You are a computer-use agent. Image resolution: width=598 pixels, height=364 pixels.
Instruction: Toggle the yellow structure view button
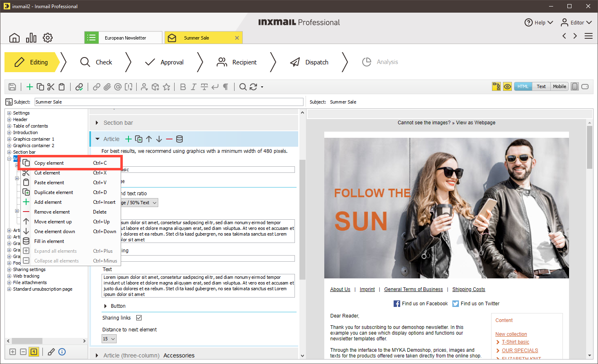[496, 86]
